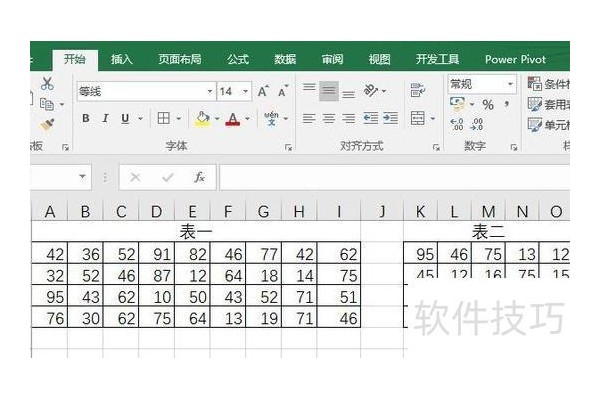Click the phonetic guide wén icon
Image resolution: width=600 pixels, height=400 pixels.
(271, 118)
